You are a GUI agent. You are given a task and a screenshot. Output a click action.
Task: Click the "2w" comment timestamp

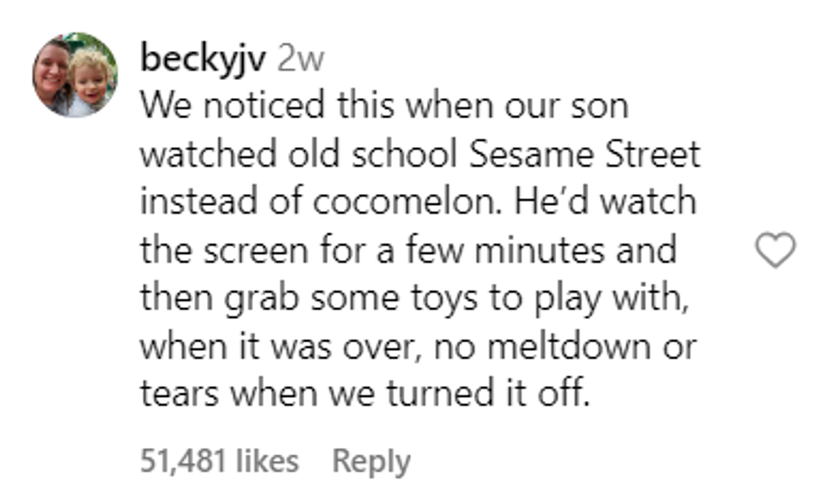[x=300, y=59]
